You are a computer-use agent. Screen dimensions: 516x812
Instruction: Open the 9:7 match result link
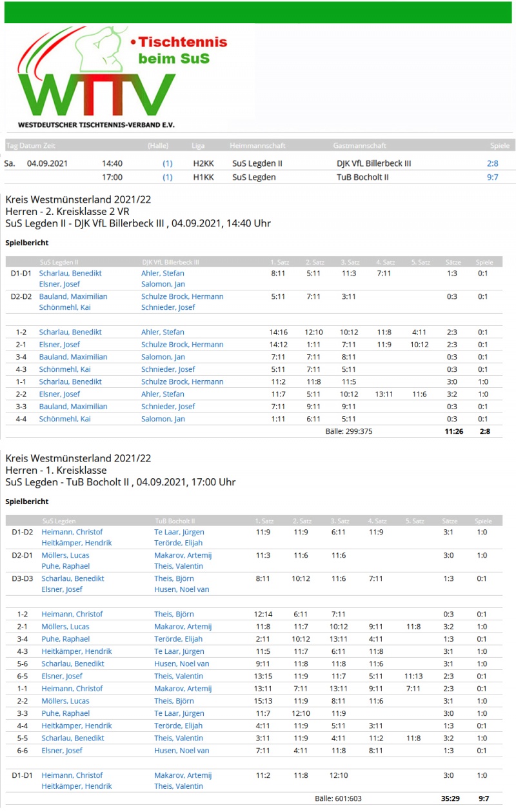(492, 177)
